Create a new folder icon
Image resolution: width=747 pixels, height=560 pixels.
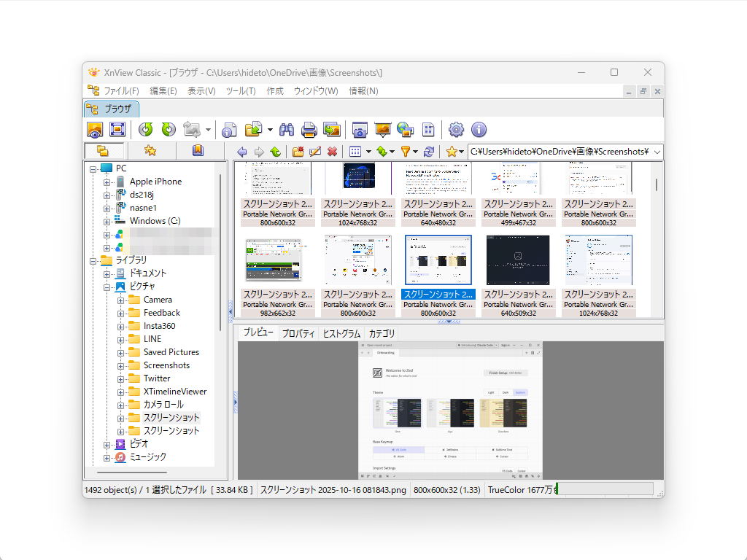(298, 152)
